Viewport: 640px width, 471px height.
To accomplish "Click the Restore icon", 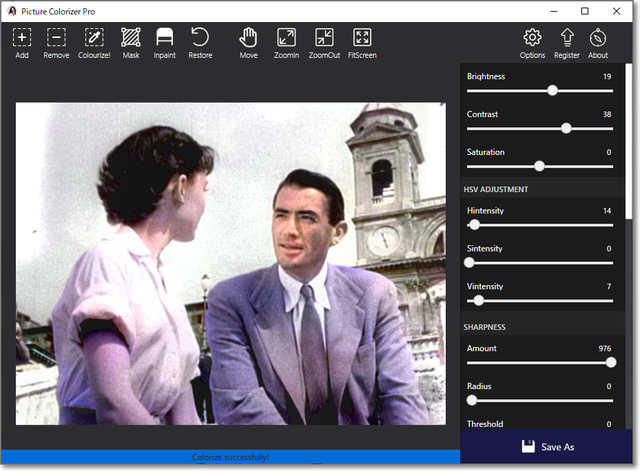I will 200,38.
